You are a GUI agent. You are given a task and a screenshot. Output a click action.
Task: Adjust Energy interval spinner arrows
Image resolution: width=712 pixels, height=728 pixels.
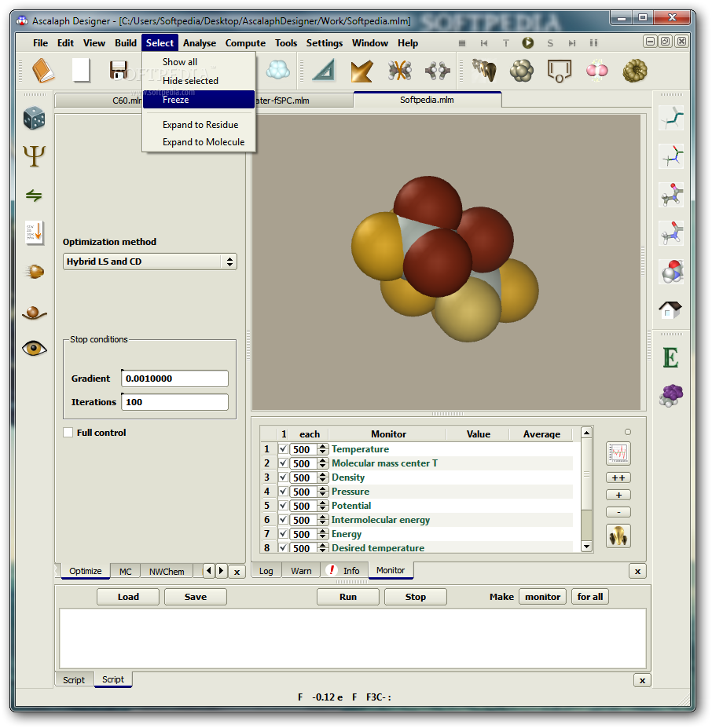tap(323, 534)
